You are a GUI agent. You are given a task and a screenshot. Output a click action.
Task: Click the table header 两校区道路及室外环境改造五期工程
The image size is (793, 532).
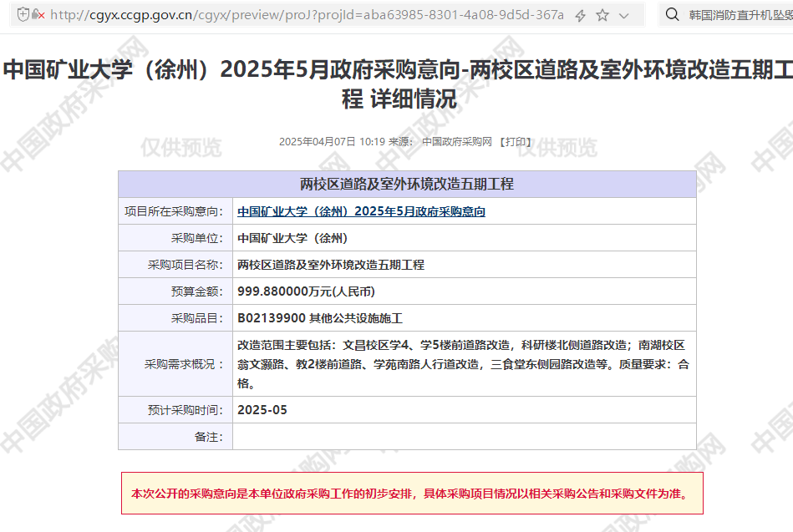(x=407, y=184)
